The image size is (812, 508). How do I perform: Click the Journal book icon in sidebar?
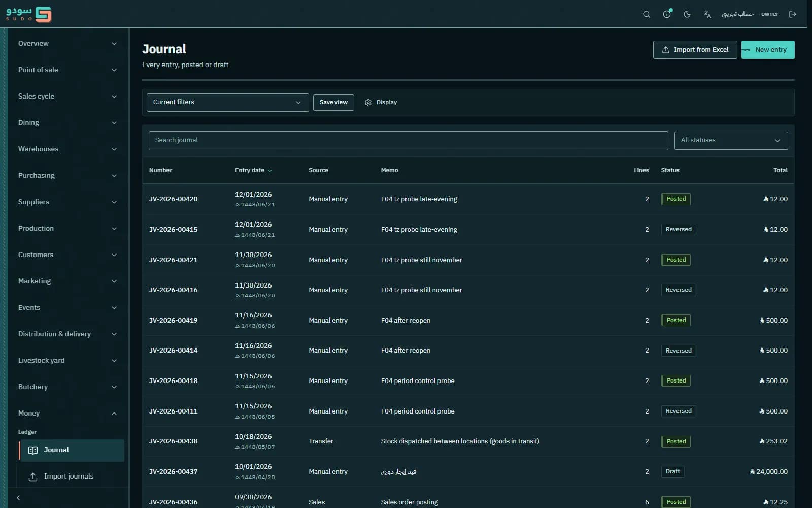coord(33,451)
